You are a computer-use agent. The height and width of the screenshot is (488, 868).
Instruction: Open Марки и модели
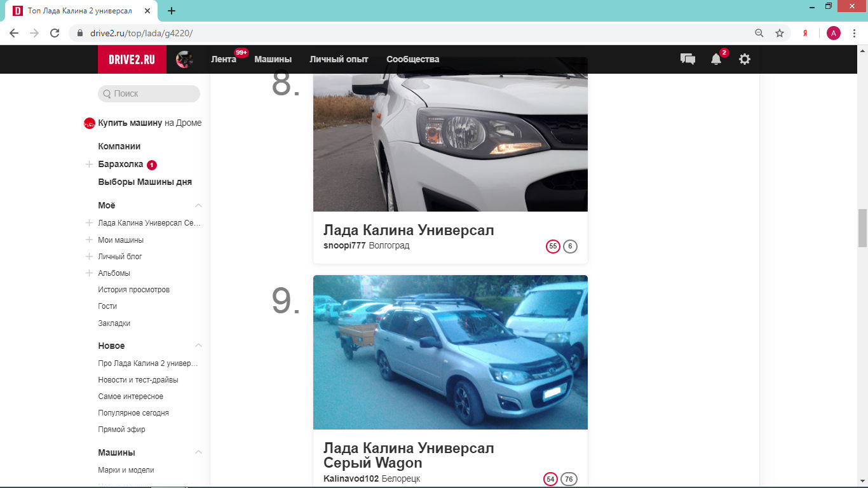126,470
